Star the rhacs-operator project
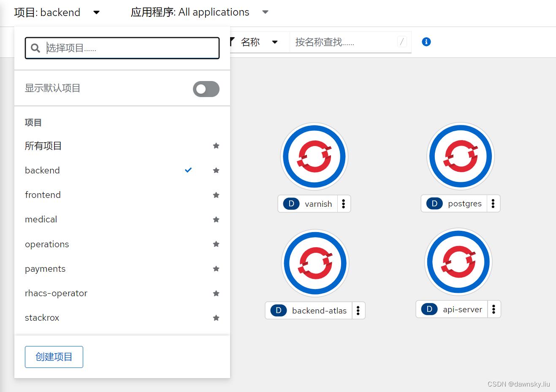556x392 pixels. tap(216, 293)
